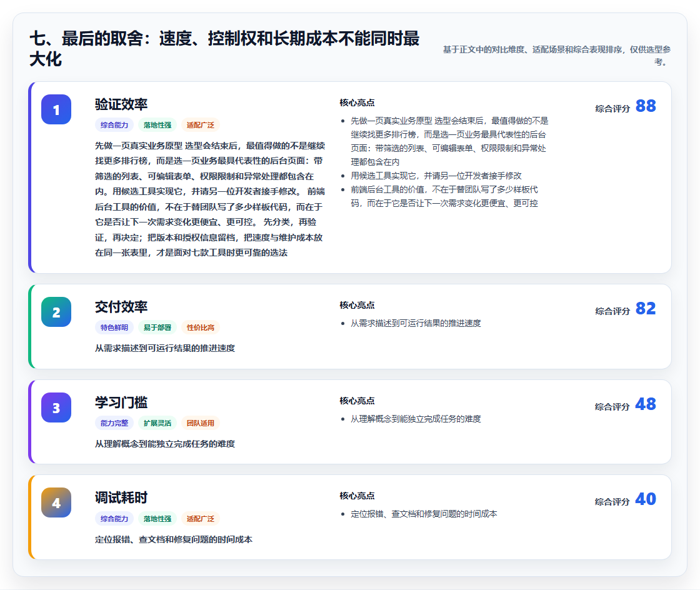700x590 pixels.
Task: Click the rank 3 badge for 学习门槛
Action: (x=56, y=407)
